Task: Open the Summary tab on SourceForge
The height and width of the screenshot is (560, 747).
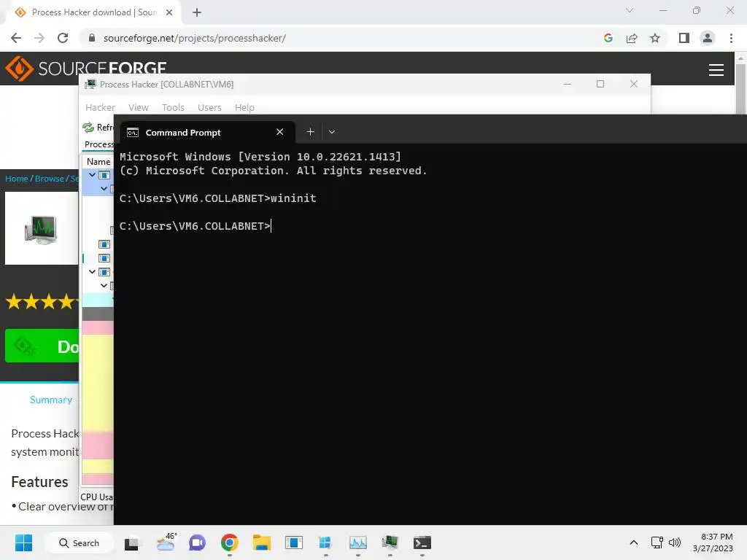Action: [x=51, y=400]
